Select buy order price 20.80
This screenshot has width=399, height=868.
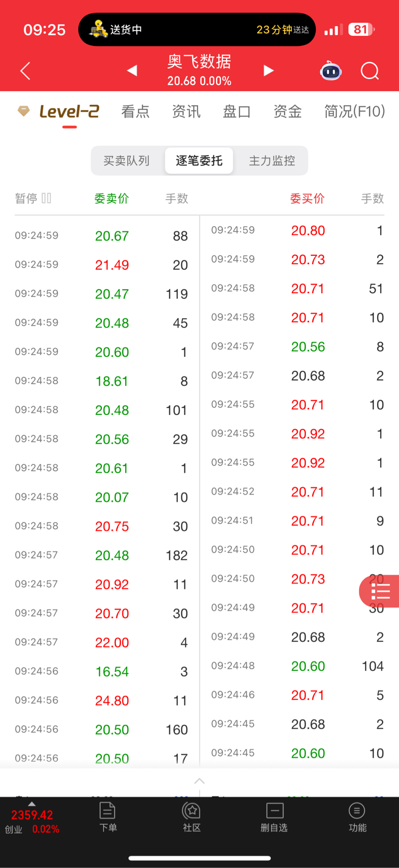308,230
